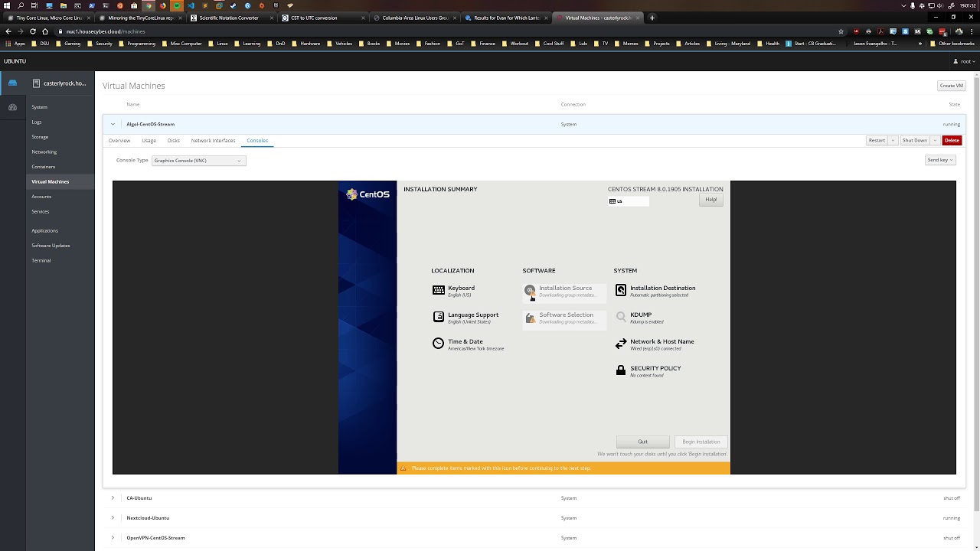Open Network & Host Name settings
Image resolution: width=980 pixels, height=551 pixels.
pyautogui.click(x=655, y=344)
